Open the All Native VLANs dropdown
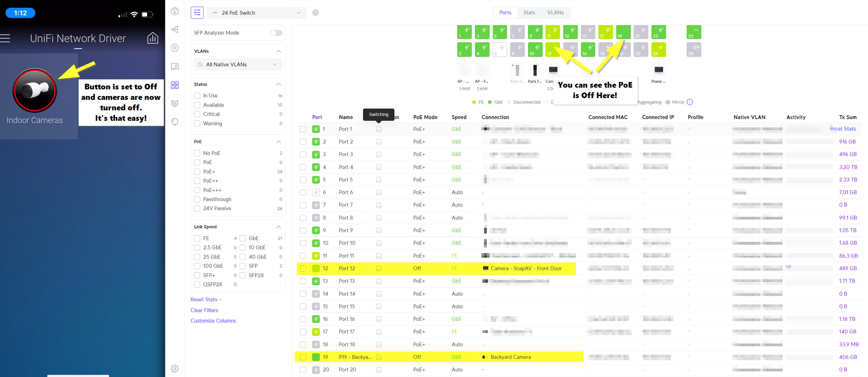The width and height of the screenshot is (868, 377). (x=238, y=65)
